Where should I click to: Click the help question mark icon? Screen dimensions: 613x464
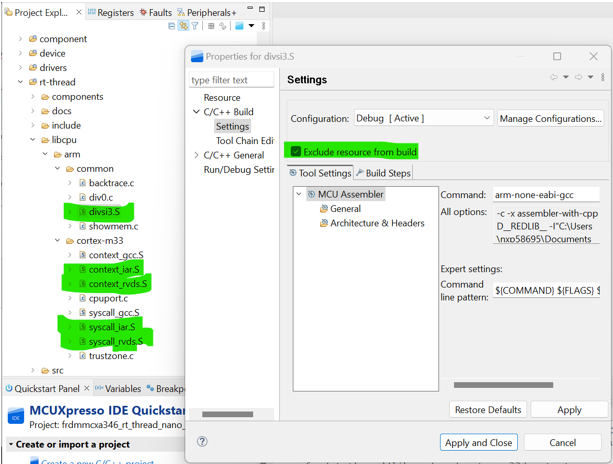[202, 442]
